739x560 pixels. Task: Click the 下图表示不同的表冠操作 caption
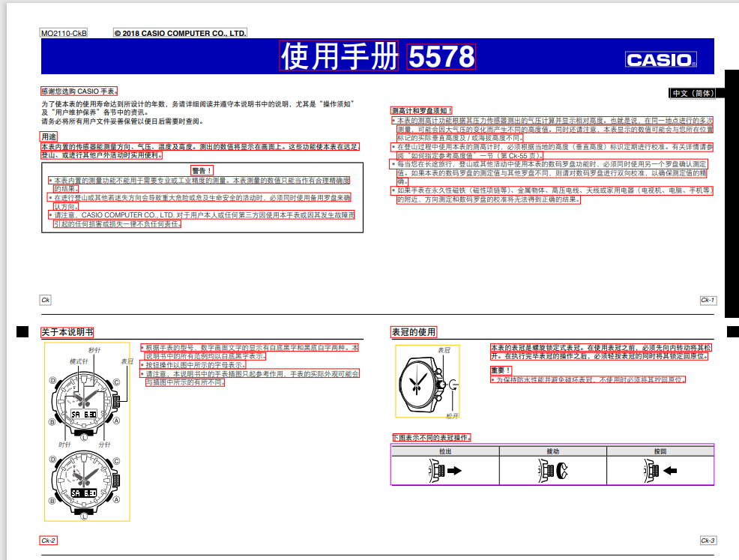pyautogui.click(x=431, y=438)
